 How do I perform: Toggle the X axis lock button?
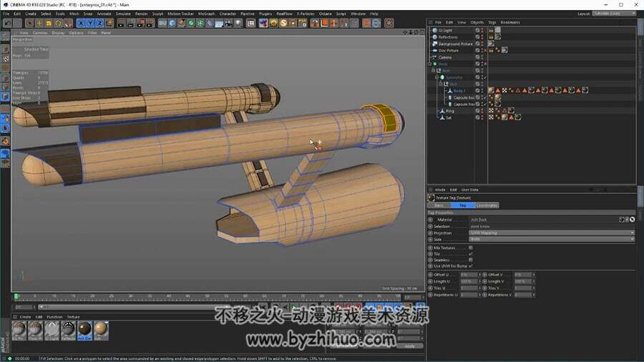point(81,24)
